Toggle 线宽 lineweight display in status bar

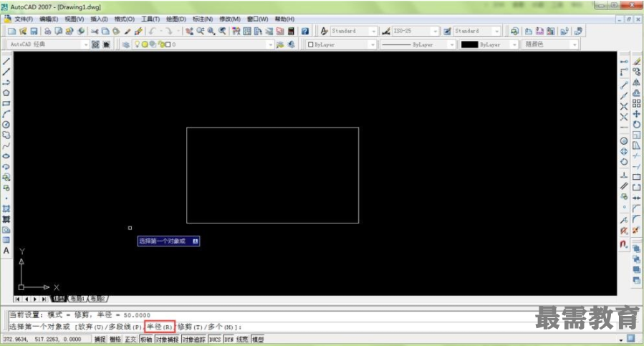(x=242, y=340)
